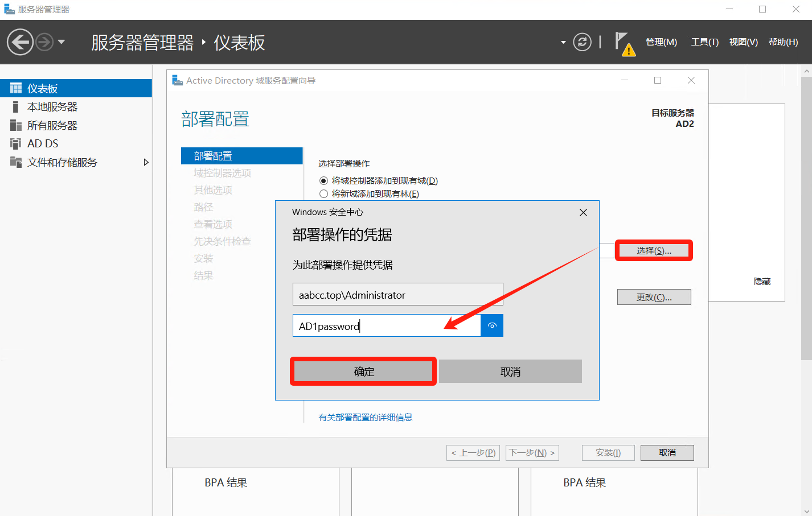
Task: Open Local Server (本地服务器) in sidebar
Action: click(52, 107)
